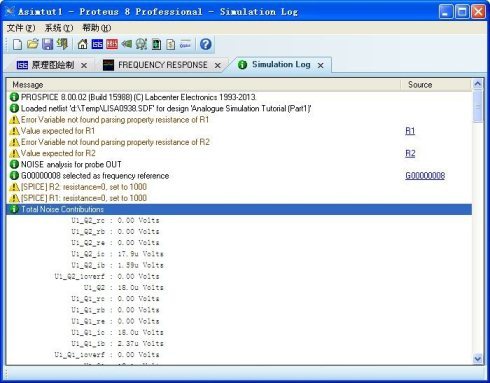
Task: Click the Proteus app icon in title bar
Action: tap(10, 11)
